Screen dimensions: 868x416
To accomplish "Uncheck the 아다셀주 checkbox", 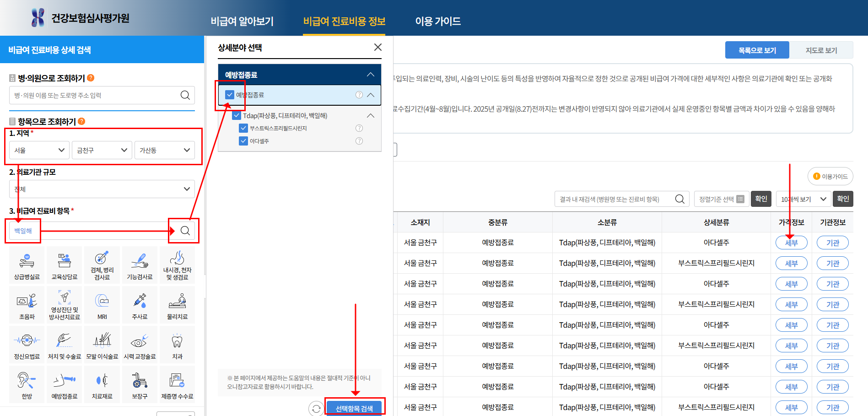I will [x=243, y=141].
